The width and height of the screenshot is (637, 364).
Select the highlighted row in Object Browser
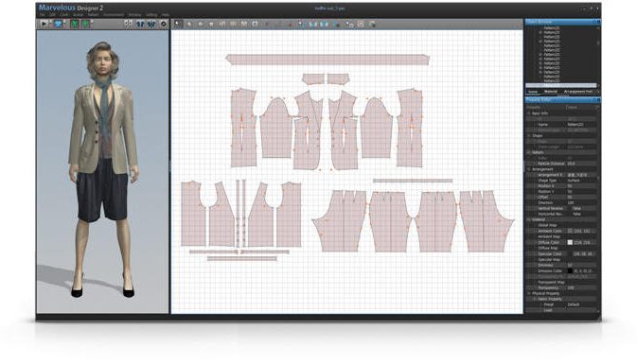(560, 86)
